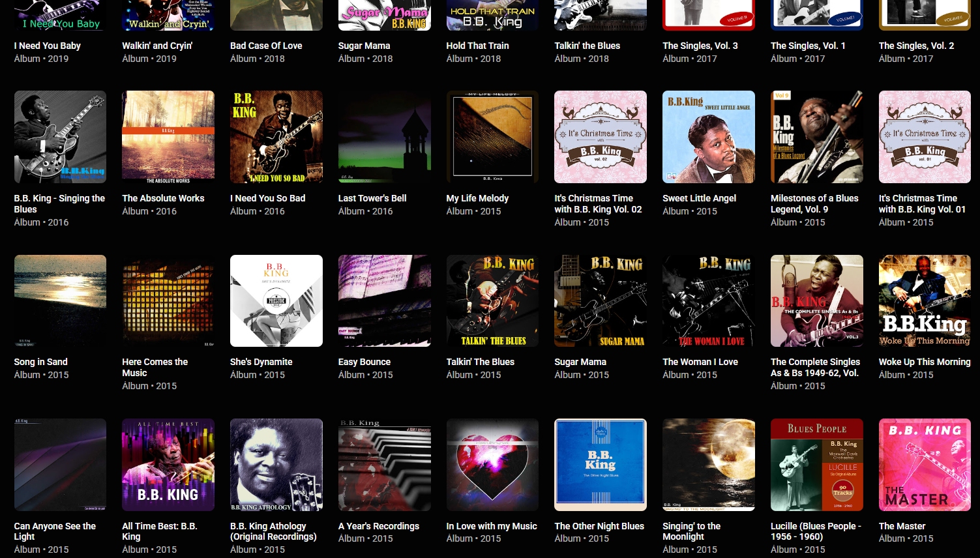Open The Absolute Works album thumbnail
This screenshot has width=980, height=558.
point(168,137)
